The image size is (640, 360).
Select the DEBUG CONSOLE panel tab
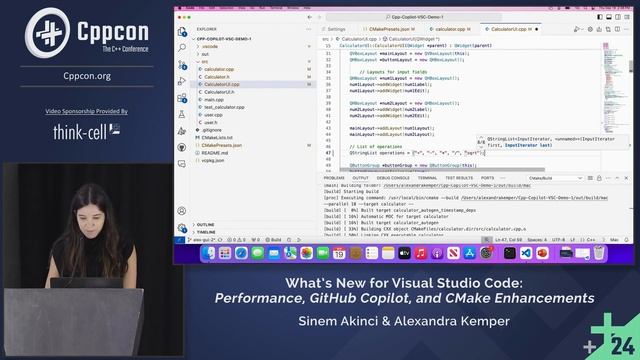click(393, 178)
